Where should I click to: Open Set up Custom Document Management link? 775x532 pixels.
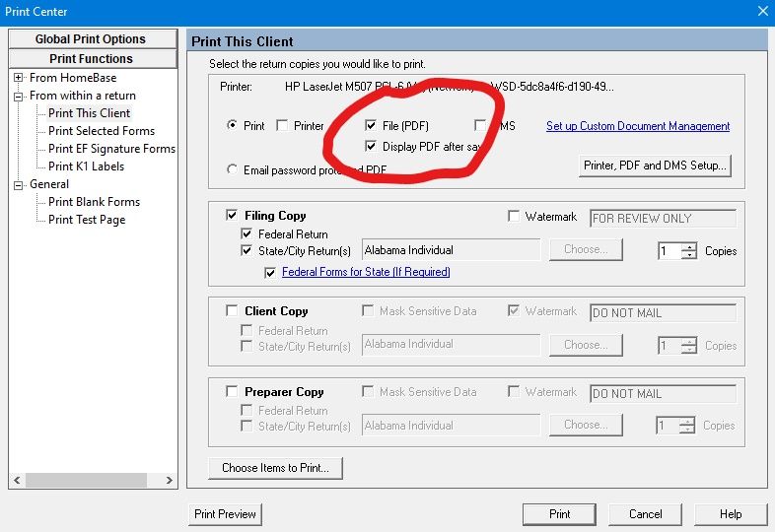pyautogui.click(x=638, y=126)
